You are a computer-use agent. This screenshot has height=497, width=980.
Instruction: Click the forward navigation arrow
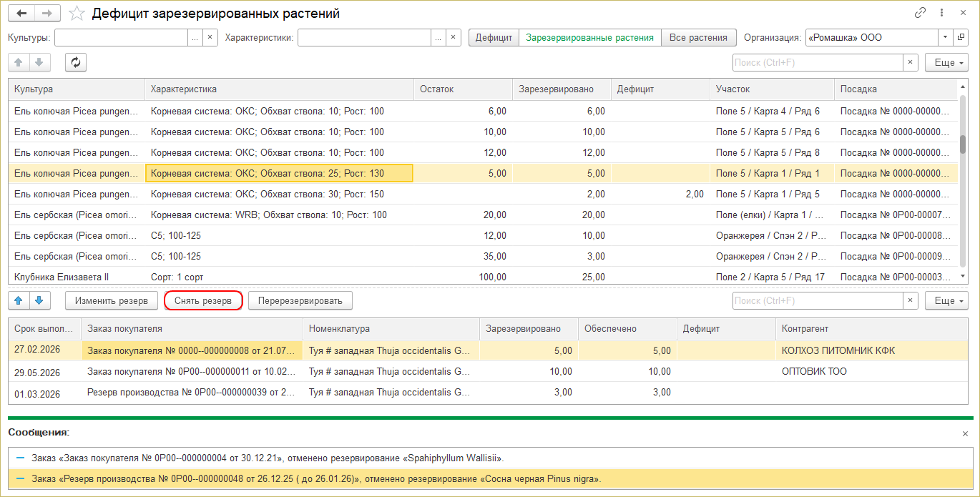[47, 14]
